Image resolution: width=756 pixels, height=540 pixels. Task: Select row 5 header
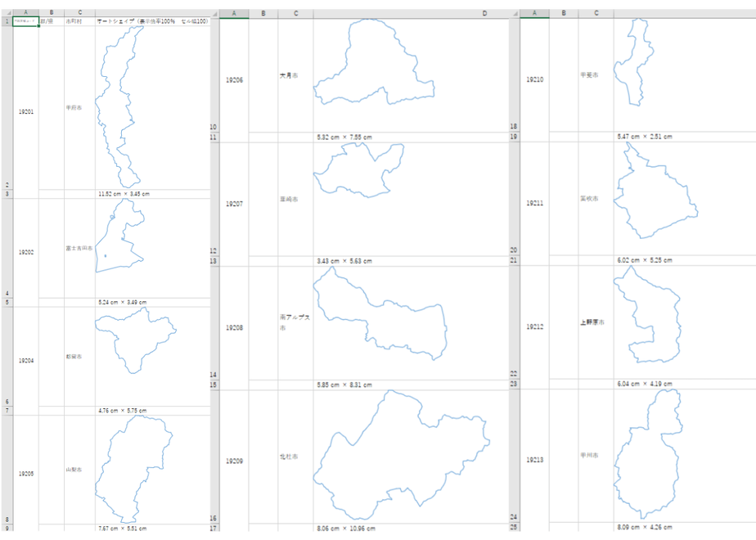(7, 302)
